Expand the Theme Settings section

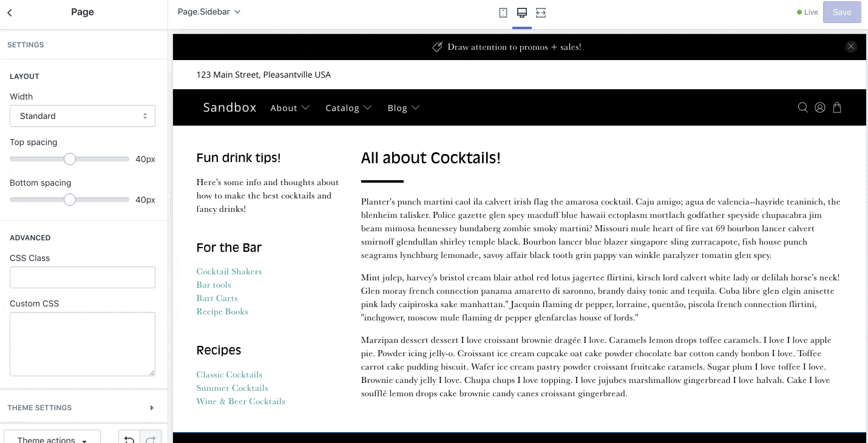pos(83,407)
